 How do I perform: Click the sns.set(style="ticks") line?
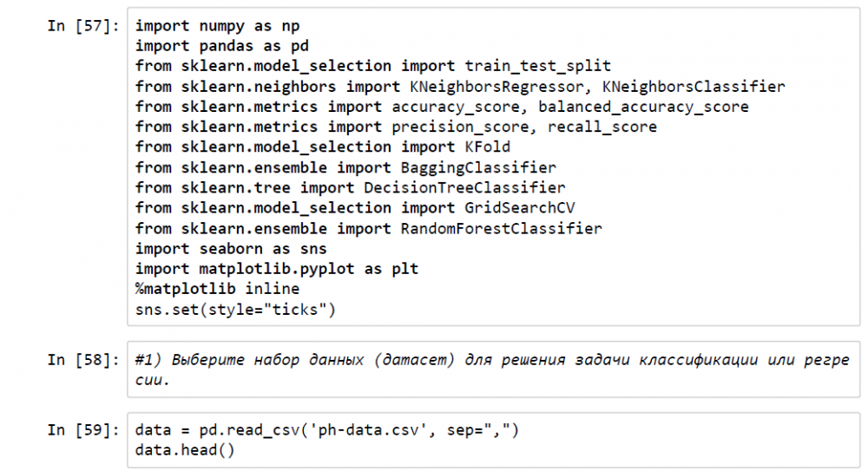coord(235,309)
